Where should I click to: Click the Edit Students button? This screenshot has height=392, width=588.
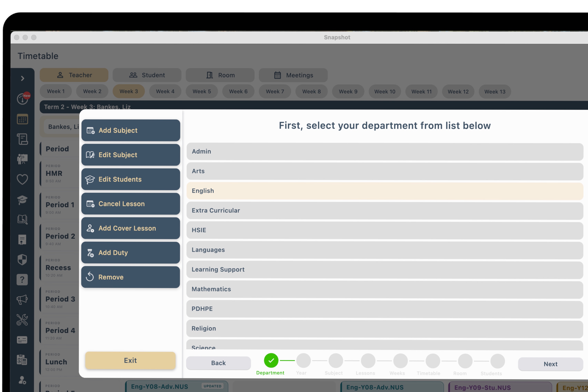131,179
